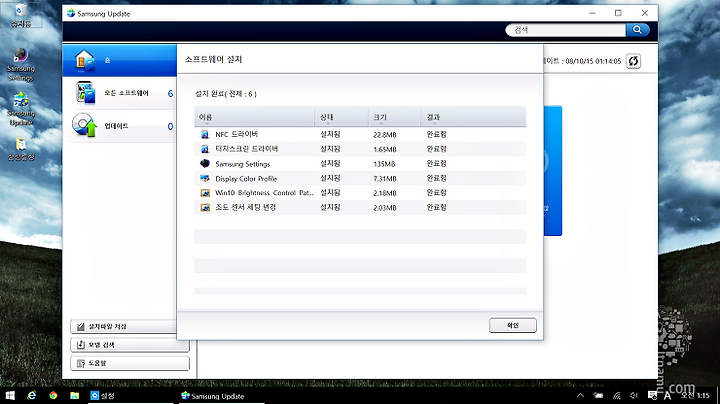Select the 업데이트 sidebar item
Viewport: 720px width, 404px height.
(x=119, y=126)
